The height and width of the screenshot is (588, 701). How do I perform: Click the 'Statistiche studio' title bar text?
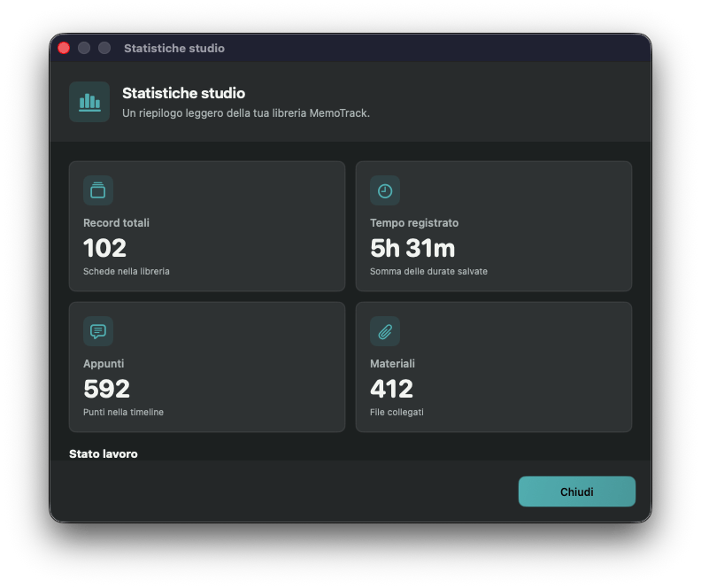[174, 49]
